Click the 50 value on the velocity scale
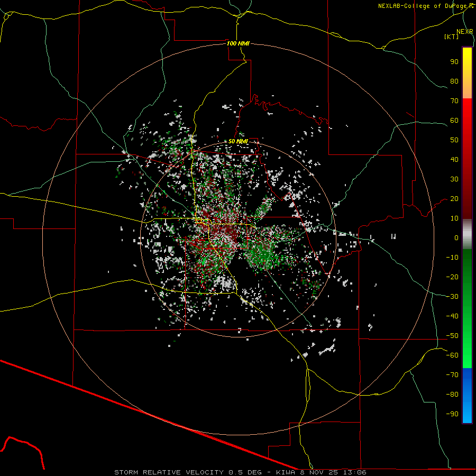 point(454,140)
